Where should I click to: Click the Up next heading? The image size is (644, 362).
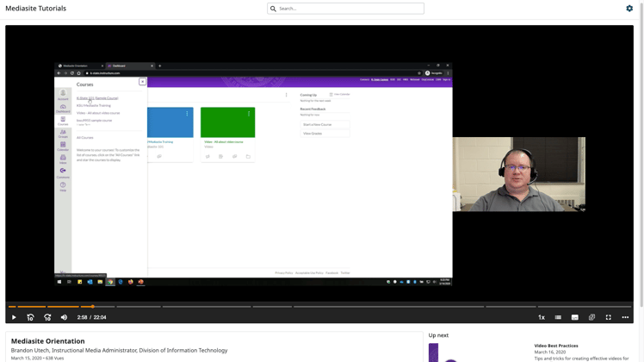[438, 335]
